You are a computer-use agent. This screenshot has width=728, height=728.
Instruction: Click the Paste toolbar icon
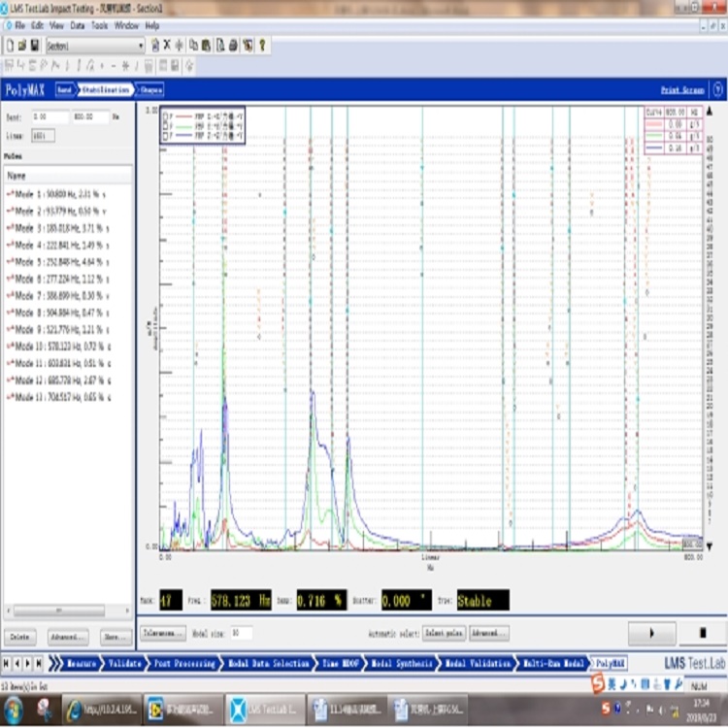click(x=206, y=45)
